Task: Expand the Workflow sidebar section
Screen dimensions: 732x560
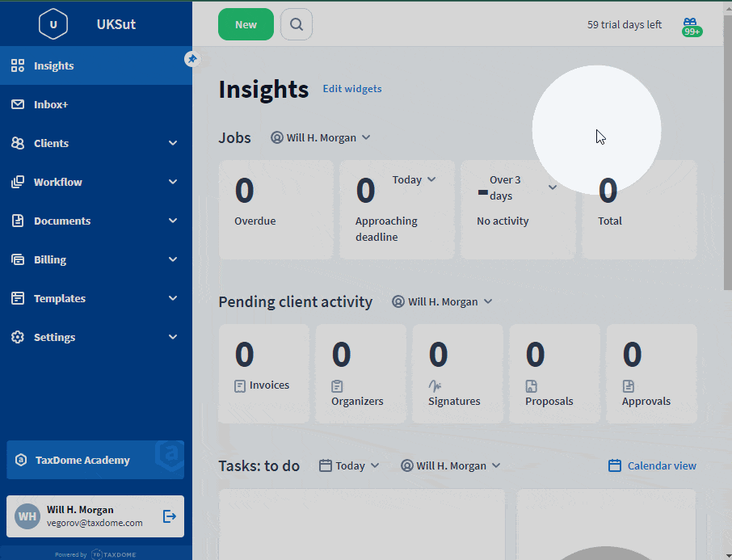Action: 95,182
